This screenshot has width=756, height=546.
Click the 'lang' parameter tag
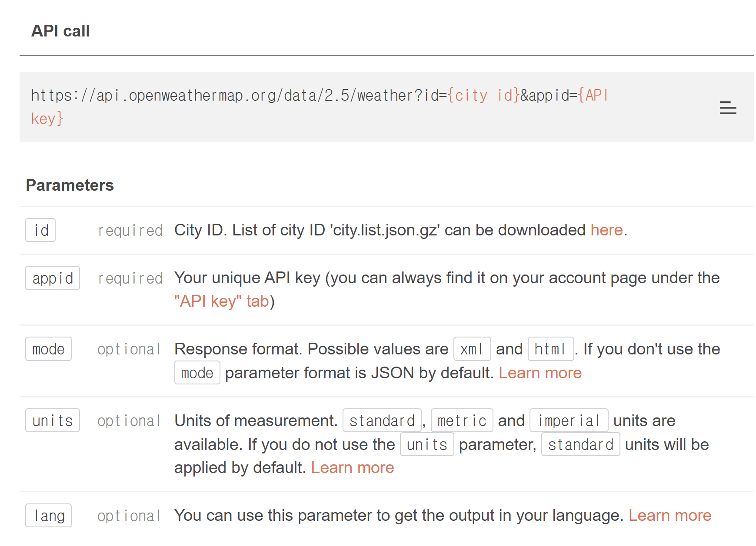coord(48,516)
